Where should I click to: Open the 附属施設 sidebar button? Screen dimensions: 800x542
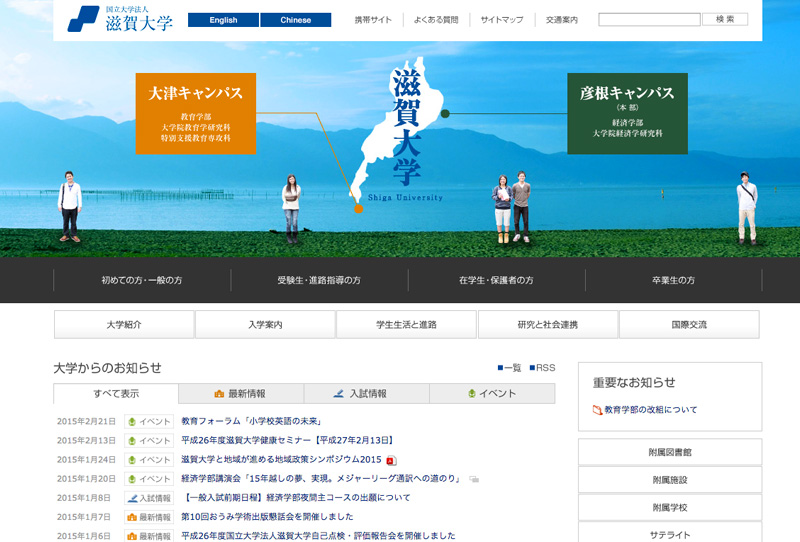(x=670, y=480)
